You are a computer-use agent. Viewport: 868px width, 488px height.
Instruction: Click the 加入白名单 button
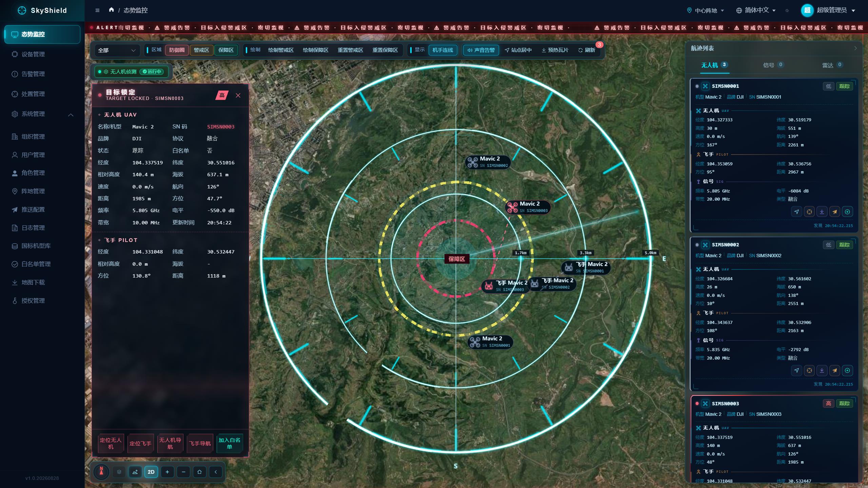[x=230, y=443]
